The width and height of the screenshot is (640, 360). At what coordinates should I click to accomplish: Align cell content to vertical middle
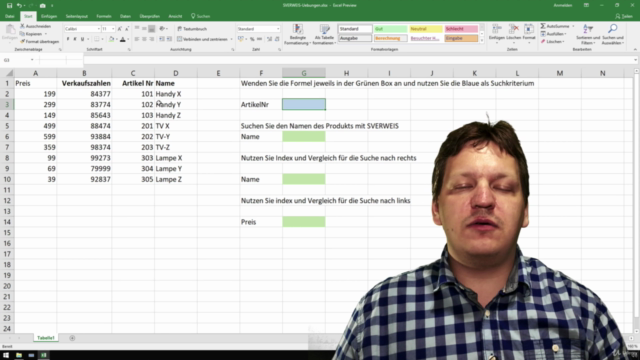(144, 29)
